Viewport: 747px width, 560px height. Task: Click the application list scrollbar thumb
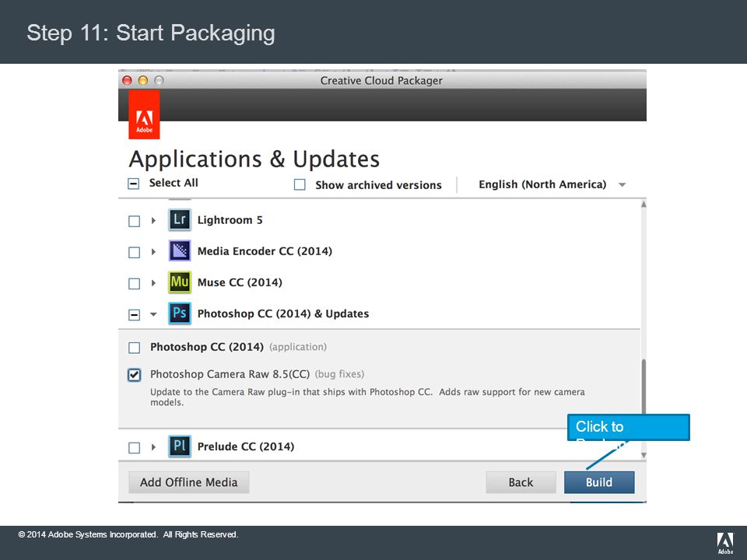[x=644, y=387]
